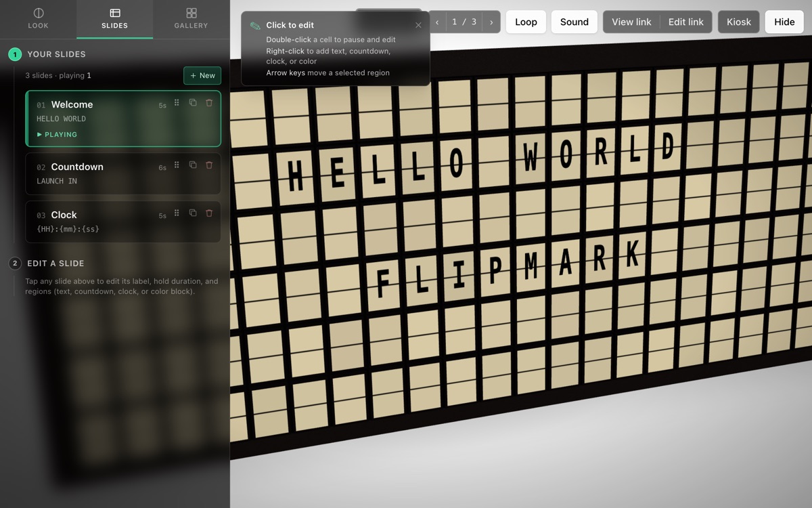Viewport: 812px width, 508px height.
Task: Enter Kiosk mode
Action: pyautogui.click(x=739, y=22)
